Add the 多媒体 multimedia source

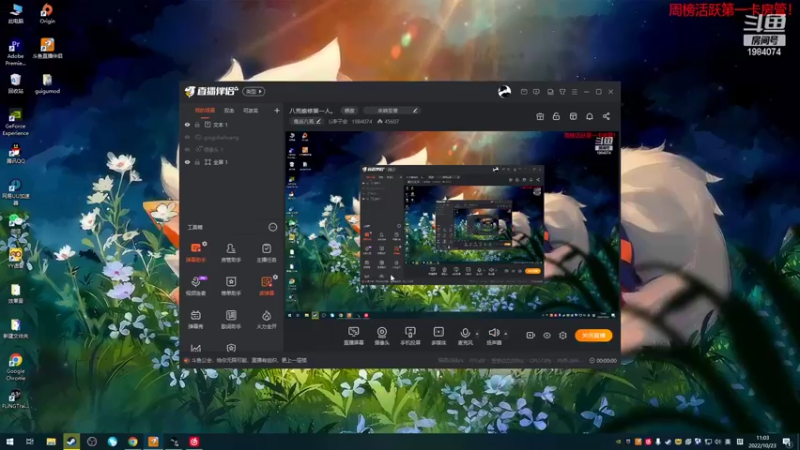[438, 336]
